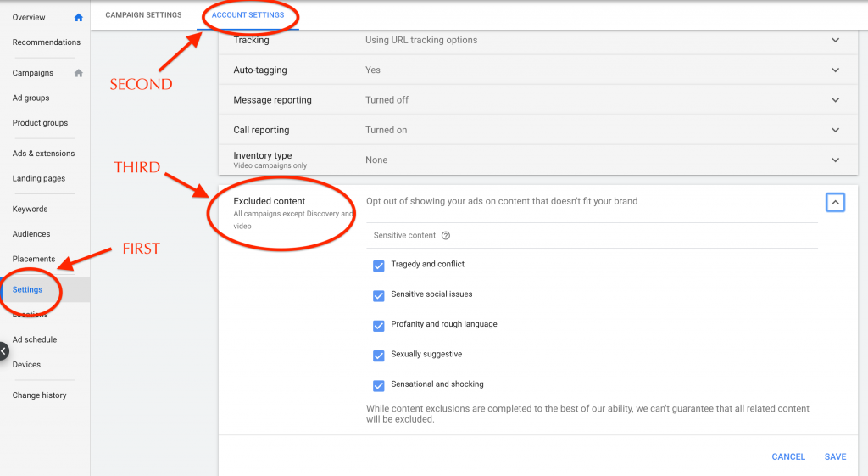The width and height of the screenshot is (868, 476).
Task: Click the sidebar collapse arrow icon
Action: coord(4,350)
